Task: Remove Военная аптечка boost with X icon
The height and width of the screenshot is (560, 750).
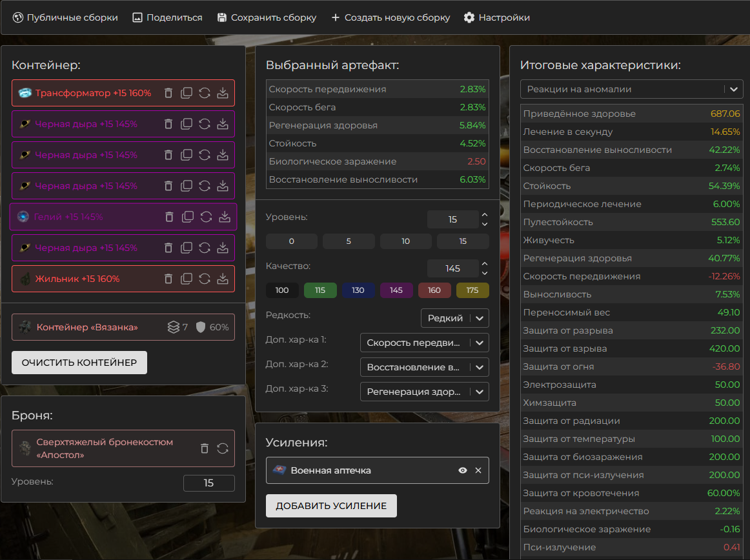Action: point(478,470)
